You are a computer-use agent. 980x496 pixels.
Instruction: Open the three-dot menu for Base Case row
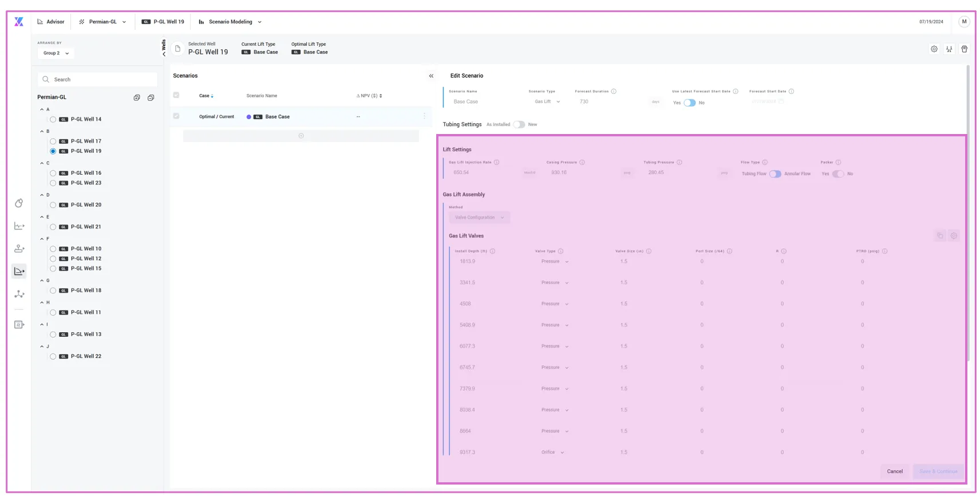coord(424,116)
